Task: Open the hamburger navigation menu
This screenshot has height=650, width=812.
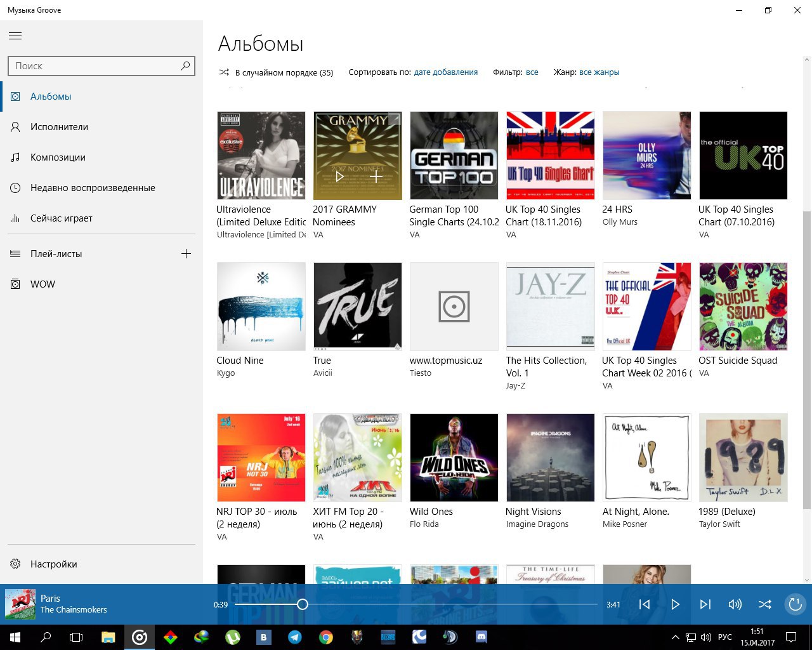Action: pos(15,36)
